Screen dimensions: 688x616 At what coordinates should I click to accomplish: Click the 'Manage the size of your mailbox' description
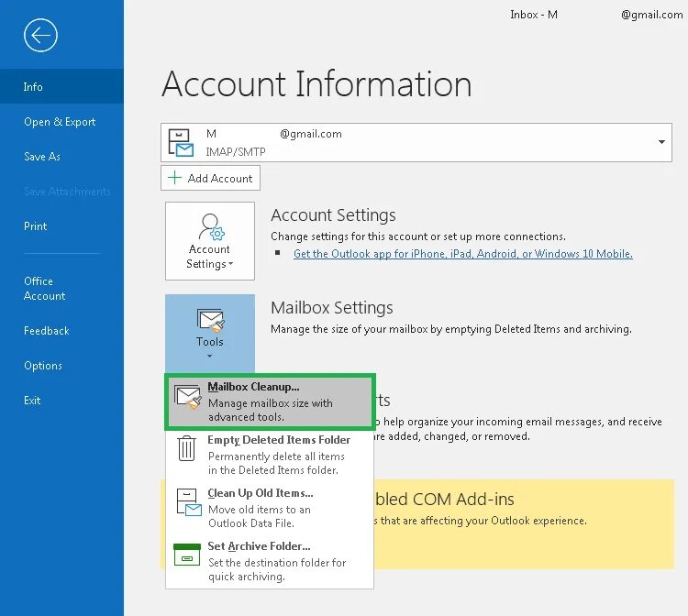[x=451, y=329]
